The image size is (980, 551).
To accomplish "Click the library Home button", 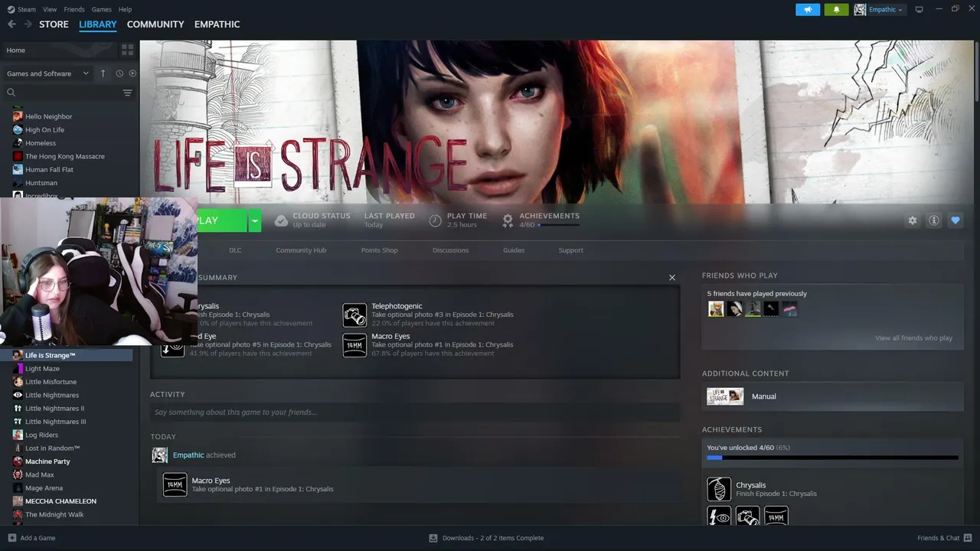I will coord(59,51).
